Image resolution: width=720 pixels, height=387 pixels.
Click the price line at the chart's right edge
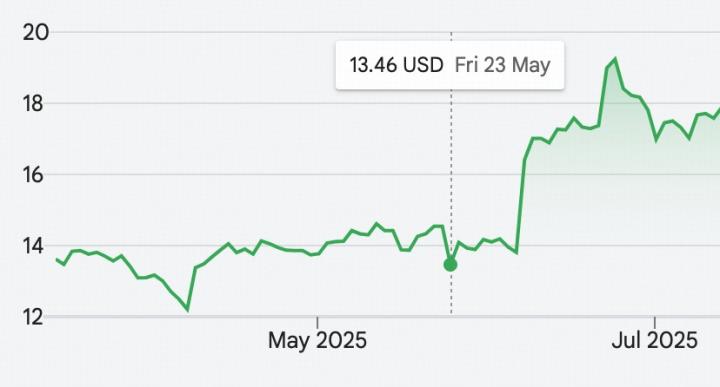pyautogui.click(x=718, y=110)
